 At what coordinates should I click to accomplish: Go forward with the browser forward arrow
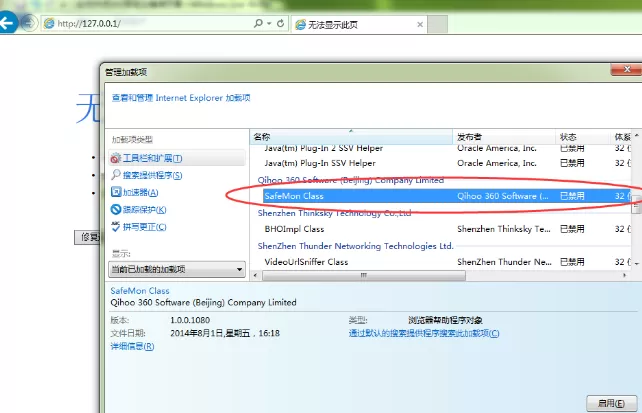click(x=29, y=23)
